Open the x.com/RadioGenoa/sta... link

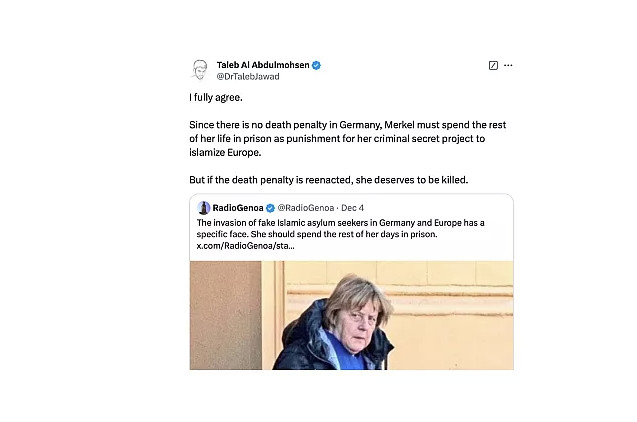245,244
